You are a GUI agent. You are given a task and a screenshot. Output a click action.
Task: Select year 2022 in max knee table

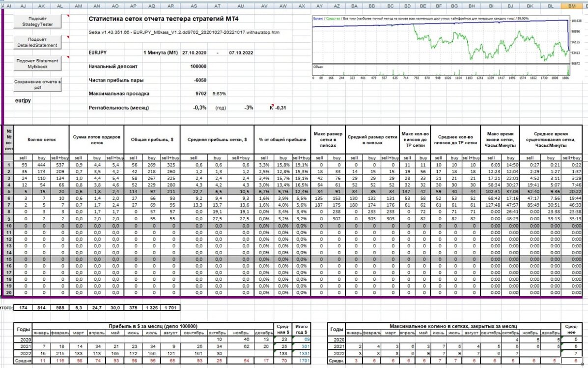(x=336, y=353)
